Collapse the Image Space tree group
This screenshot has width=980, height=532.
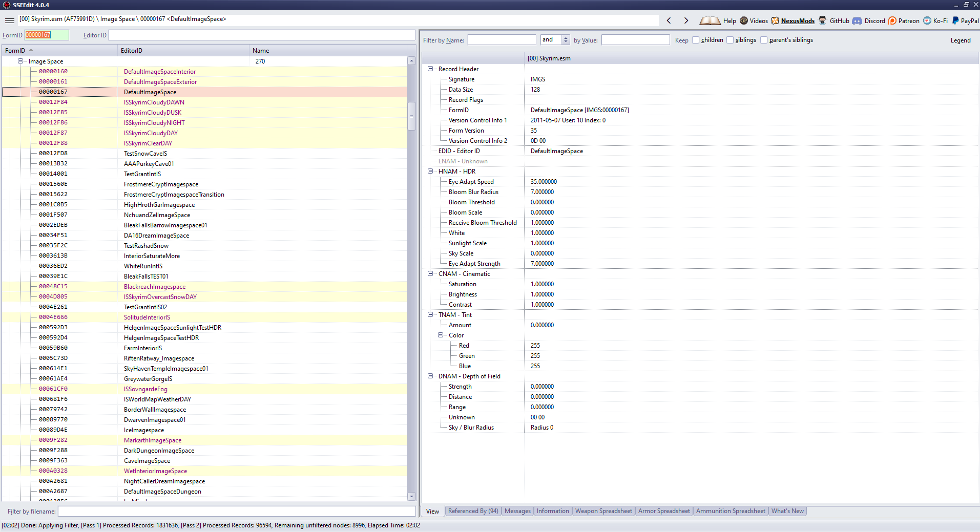[20, 61]
